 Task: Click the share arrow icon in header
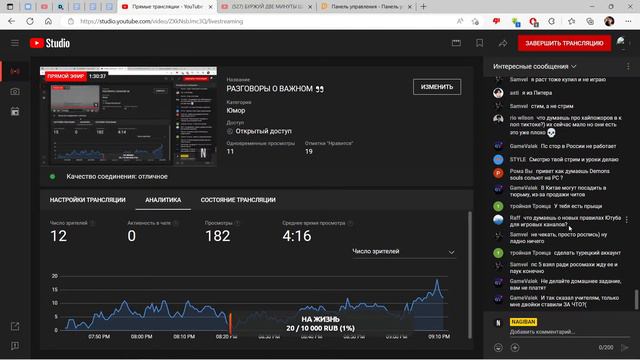(x=503, y=43)
